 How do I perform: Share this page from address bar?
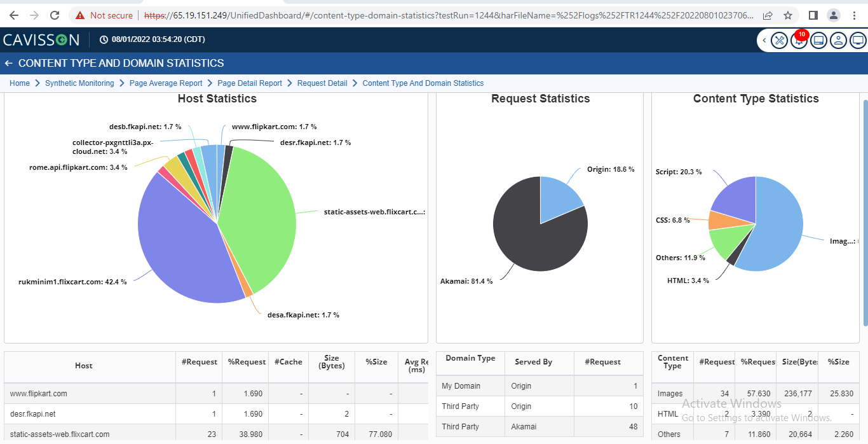point(768,15)
